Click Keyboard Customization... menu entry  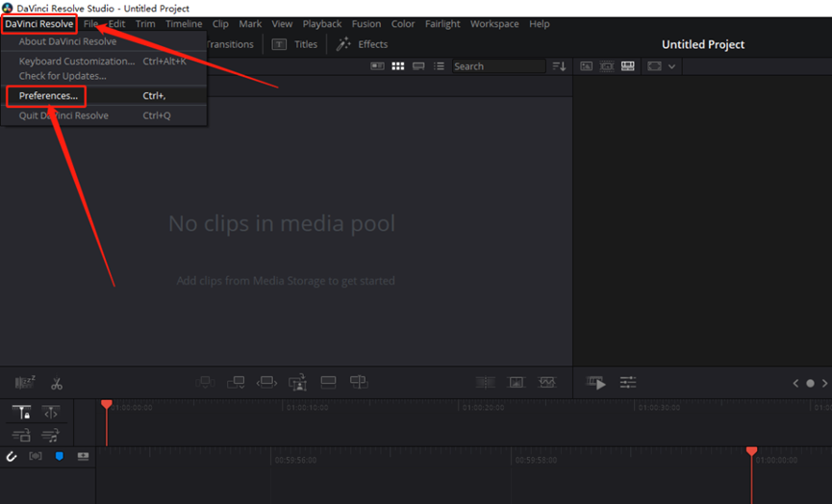pos(77,61)
